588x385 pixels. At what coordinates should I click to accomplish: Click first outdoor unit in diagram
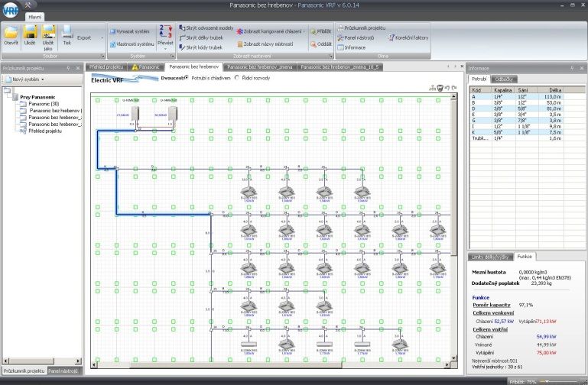coord(135,114)
